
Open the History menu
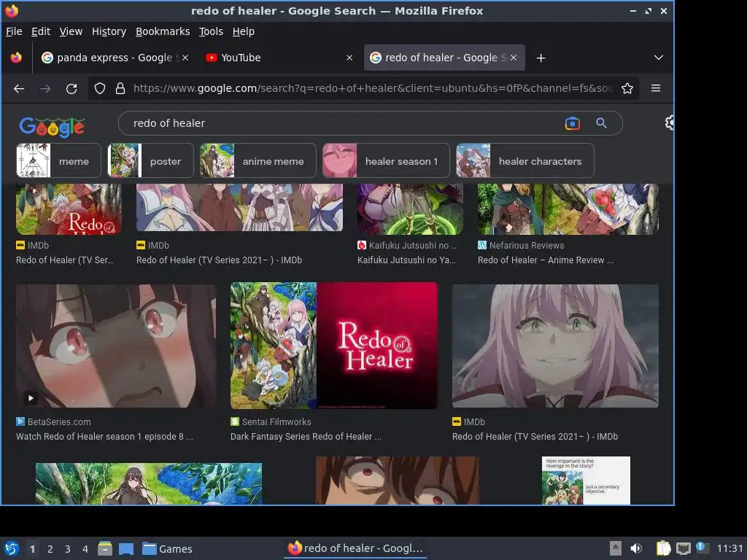(109, 31)
